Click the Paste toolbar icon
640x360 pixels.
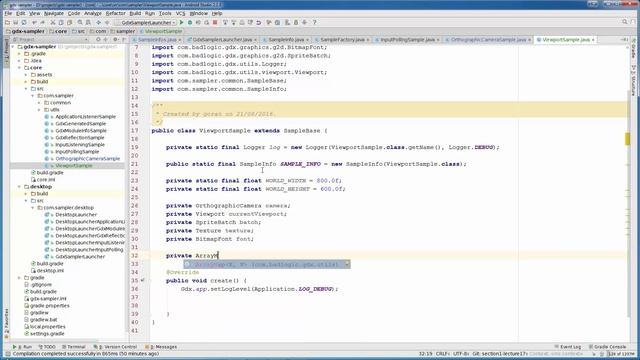point(69,22)
